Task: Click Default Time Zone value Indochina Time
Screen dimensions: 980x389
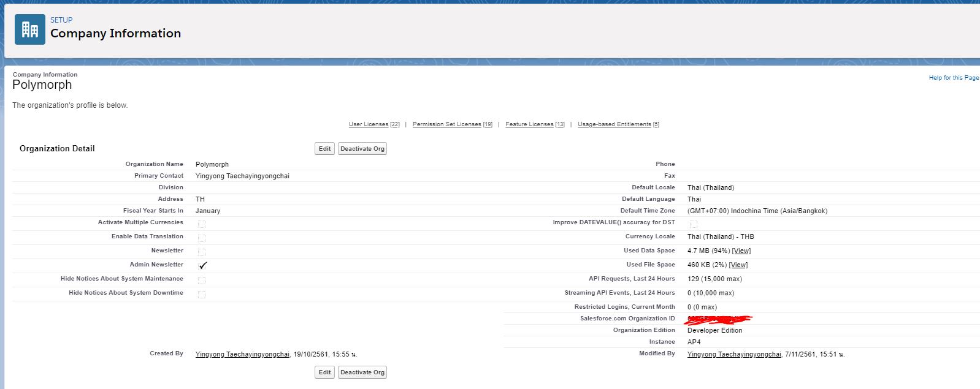Action: click(x=757, y=211)
